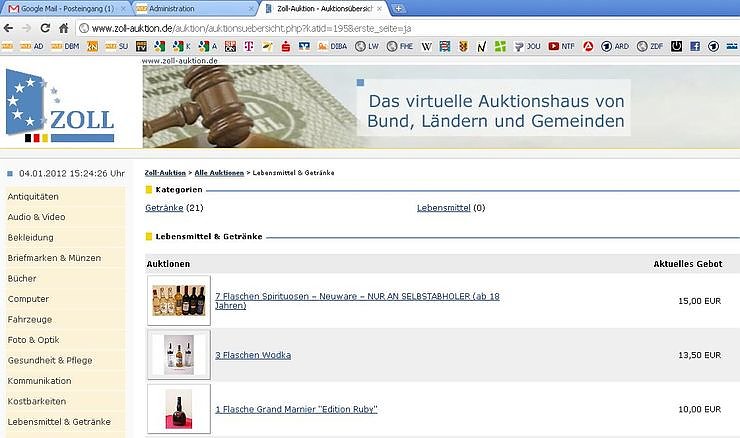The height and width of the screenshot is (438, 740).
Task: Open the 3 Flaschen Wodka auction
Action: click(x=253, y=355)
